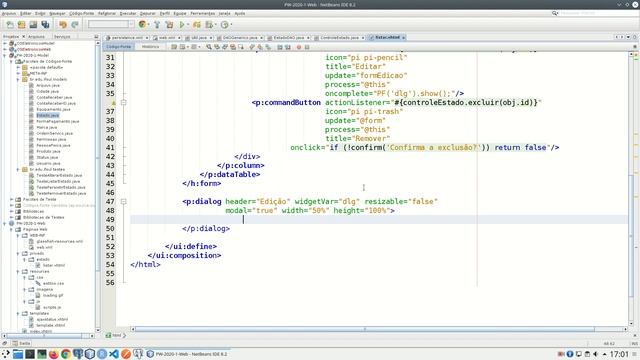Select Usuario.java in the project tree
640x360 pixels.
pyautogui.click(x=48, y=163)
